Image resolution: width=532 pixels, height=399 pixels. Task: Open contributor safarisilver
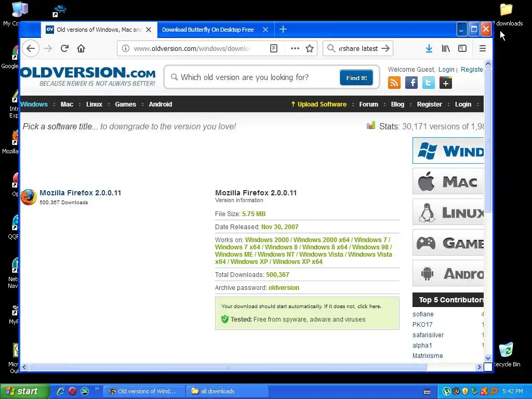coord(428,335)
